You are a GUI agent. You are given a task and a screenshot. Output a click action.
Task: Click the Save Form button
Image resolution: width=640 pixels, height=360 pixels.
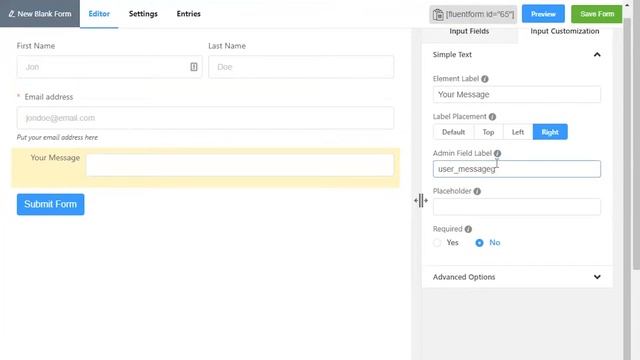click(596, 14)
